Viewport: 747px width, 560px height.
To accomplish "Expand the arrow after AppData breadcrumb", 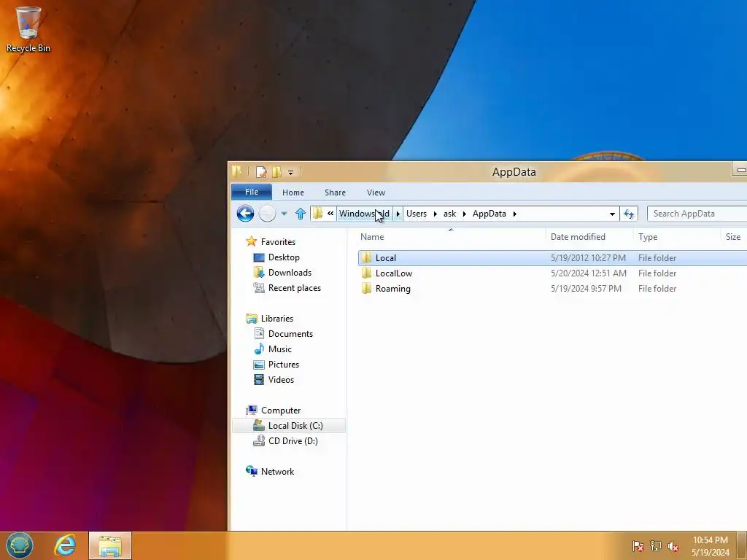I will 515,214.
